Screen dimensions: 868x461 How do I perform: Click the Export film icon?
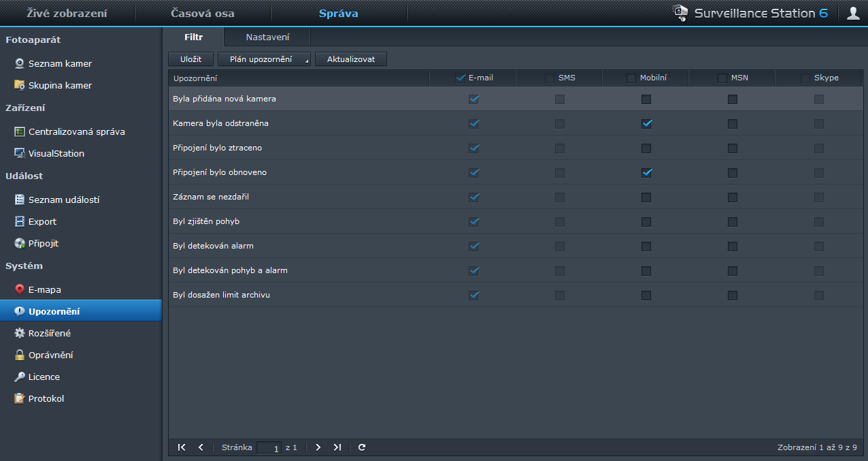coord(20,221)
